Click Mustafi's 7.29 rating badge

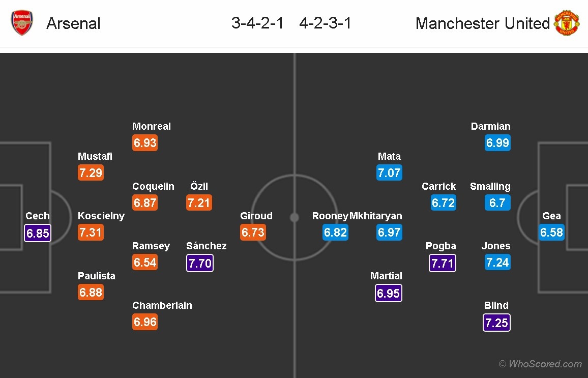(91, 173)
